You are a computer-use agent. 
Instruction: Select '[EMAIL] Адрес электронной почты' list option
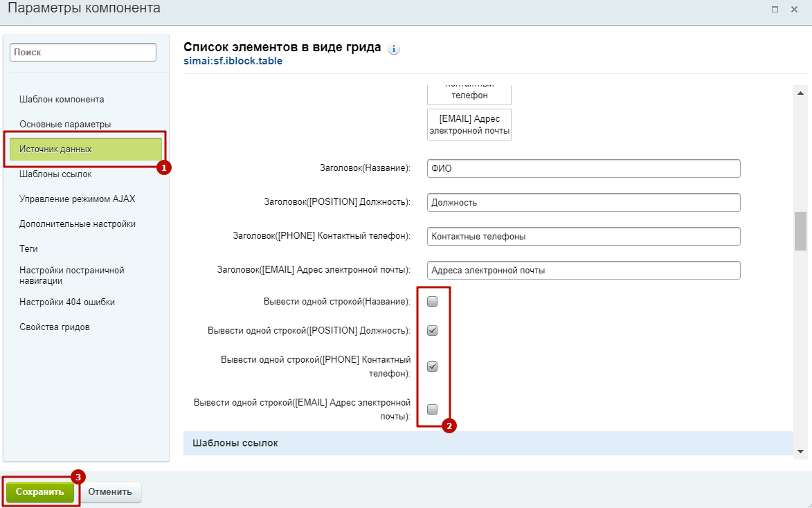point(469,125)
